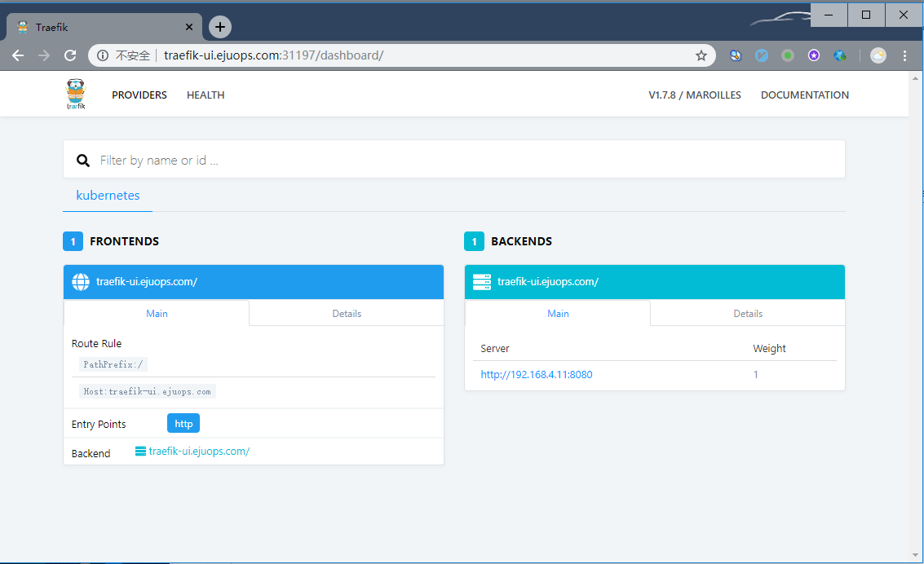Click the backends count badge
The height and width of the screenshot is (564, 924).
475,241
